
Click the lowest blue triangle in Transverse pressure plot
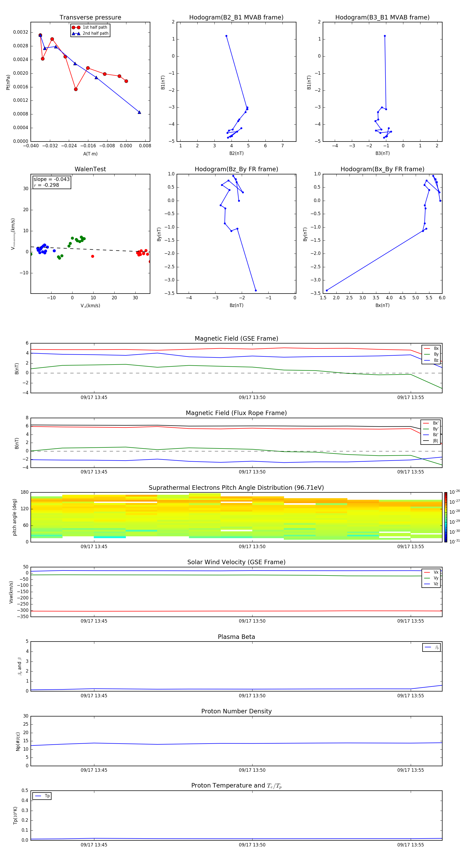[x=139, y=112]
